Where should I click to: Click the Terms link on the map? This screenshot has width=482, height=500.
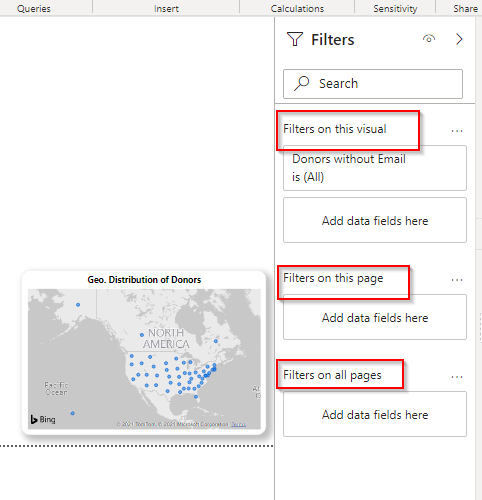(239, 424)
